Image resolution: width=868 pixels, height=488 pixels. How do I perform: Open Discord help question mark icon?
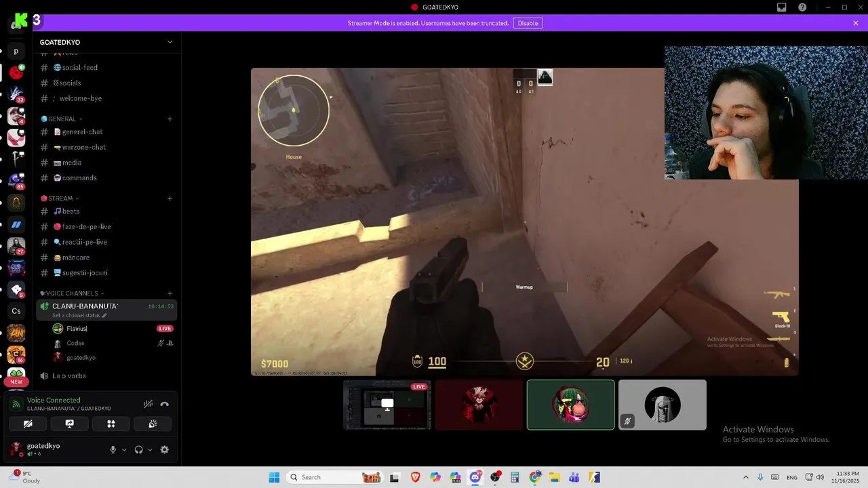click(803, 7)
